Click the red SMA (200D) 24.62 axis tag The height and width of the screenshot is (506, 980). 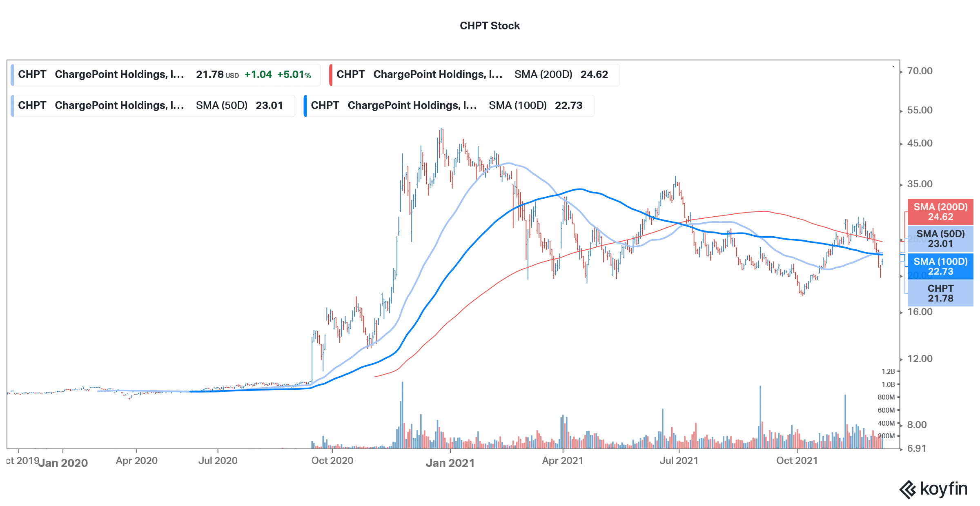[x=940, y=212]
